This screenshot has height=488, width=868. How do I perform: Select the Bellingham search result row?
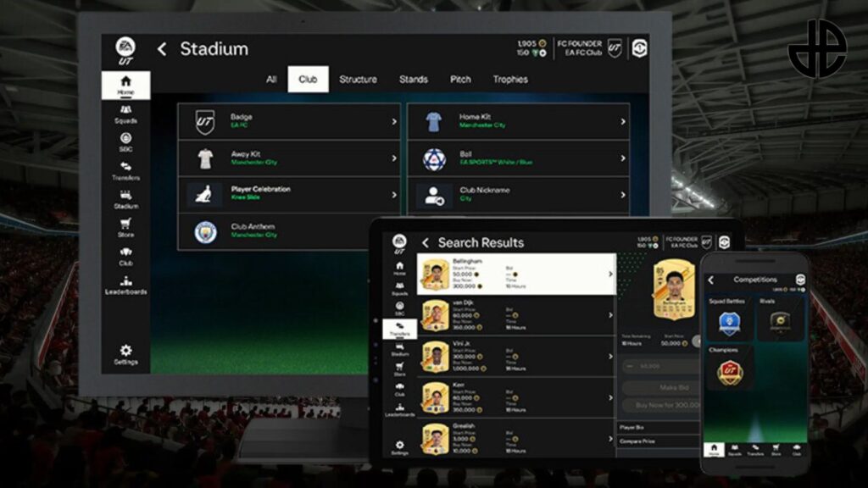click(516, 274)
